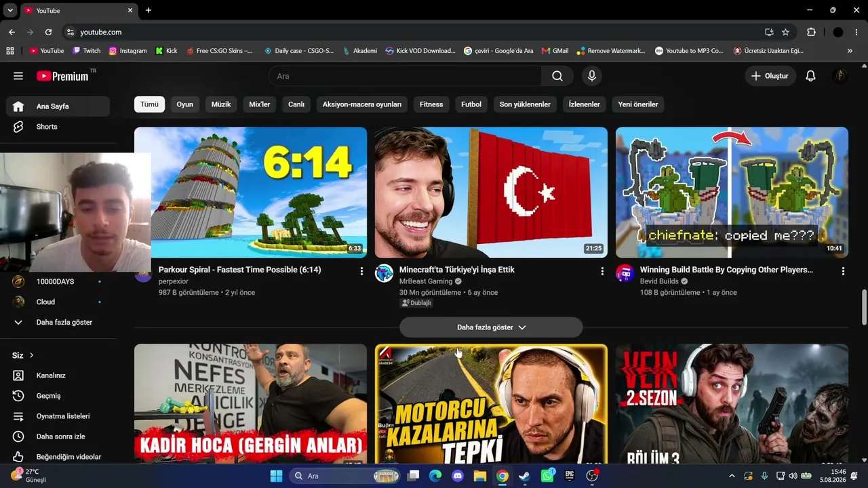Open the '10000DAYS' subscription channel
This screenshot has height=488, width=868.
58,282
